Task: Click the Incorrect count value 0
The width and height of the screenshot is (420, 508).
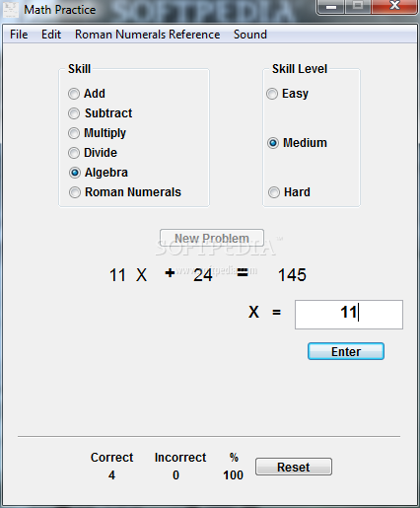Action: pos(175,475)
